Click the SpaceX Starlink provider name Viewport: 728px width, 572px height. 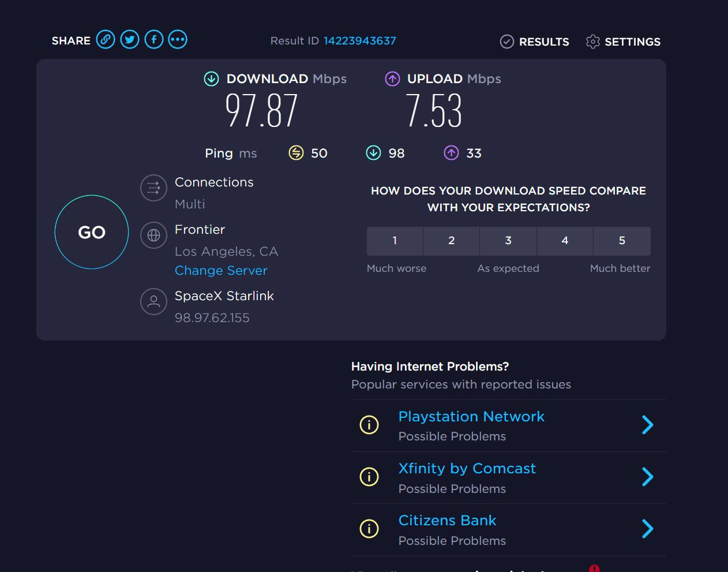pyautogui.click(x=224, y=296)
